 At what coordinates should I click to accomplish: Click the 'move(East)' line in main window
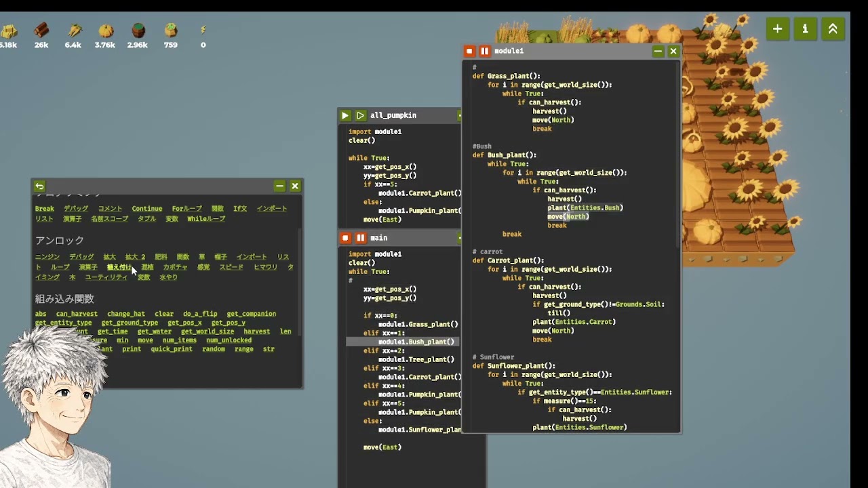382,447
